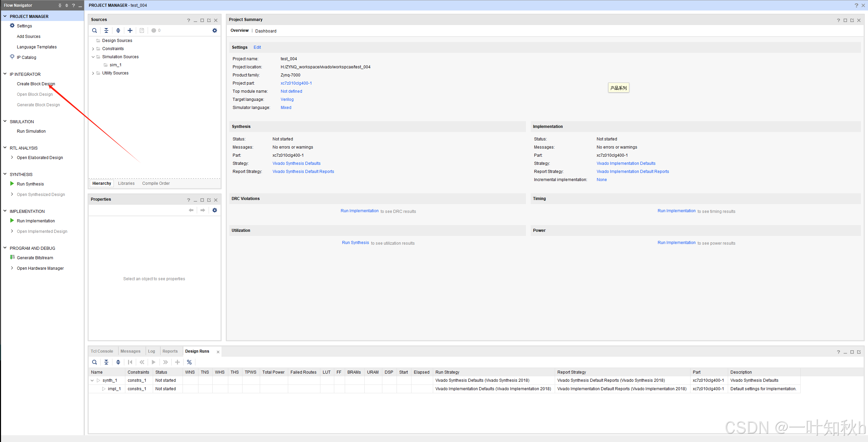Open the Messages tab

pyautogui.click(x=130, y=351)
